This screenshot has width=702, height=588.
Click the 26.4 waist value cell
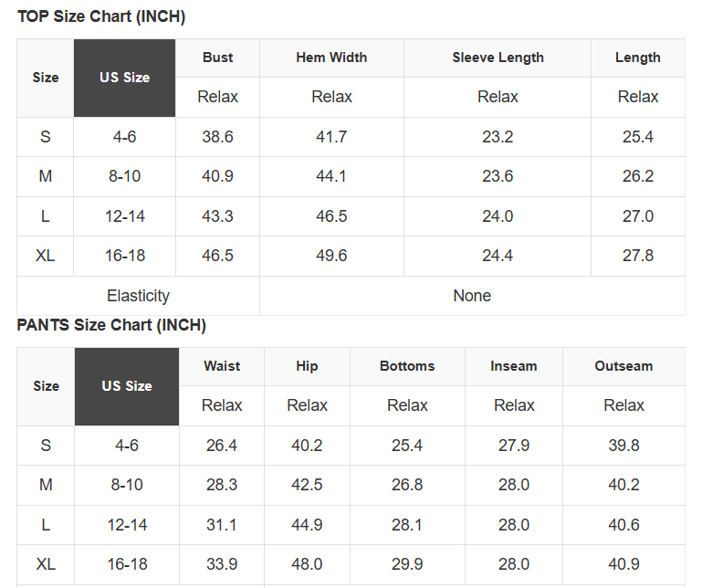pos(222,446)
